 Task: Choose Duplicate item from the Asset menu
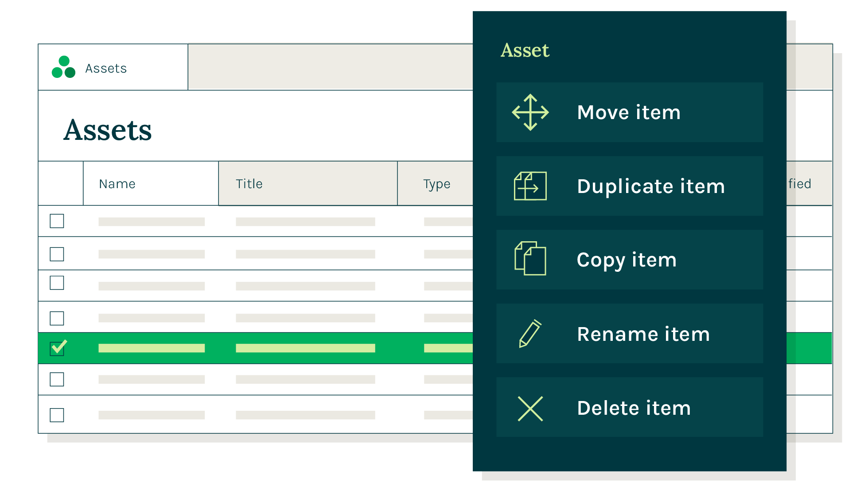pyautogui.click(x=650, y=186)
